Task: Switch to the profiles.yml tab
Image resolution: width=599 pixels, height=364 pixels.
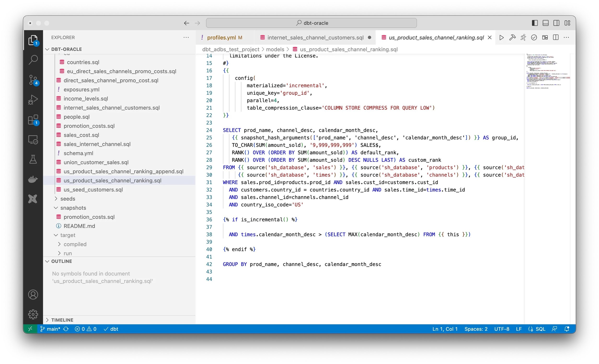Action: (x=221, y=37)
